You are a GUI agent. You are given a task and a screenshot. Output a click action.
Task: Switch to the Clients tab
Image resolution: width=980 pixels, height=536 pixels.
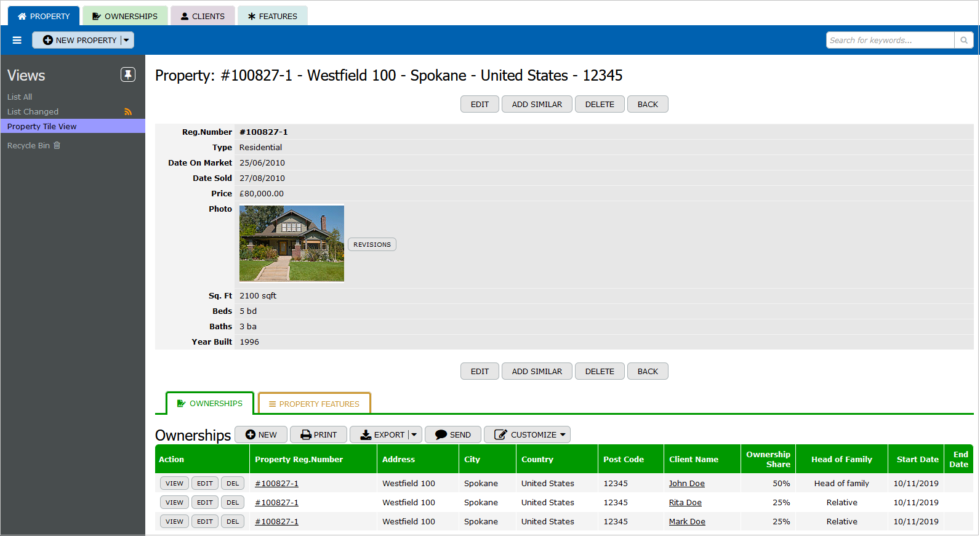[x=203, y=16]
